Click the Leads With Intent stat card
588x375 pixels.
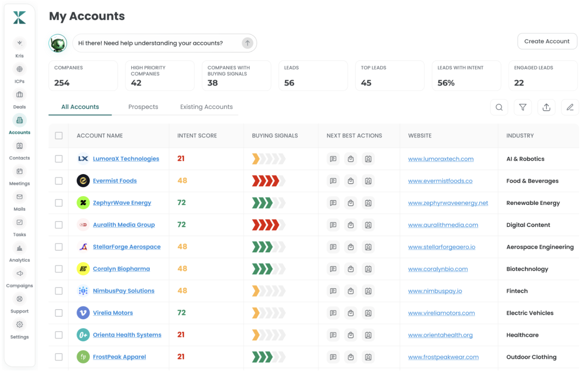[466, 76]
